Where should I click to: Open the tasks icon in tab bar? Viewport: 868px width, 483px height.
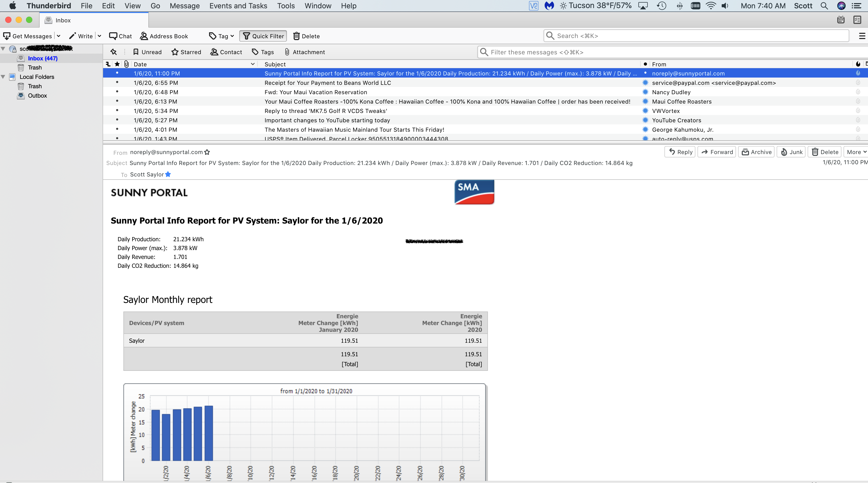click(857, 20)
